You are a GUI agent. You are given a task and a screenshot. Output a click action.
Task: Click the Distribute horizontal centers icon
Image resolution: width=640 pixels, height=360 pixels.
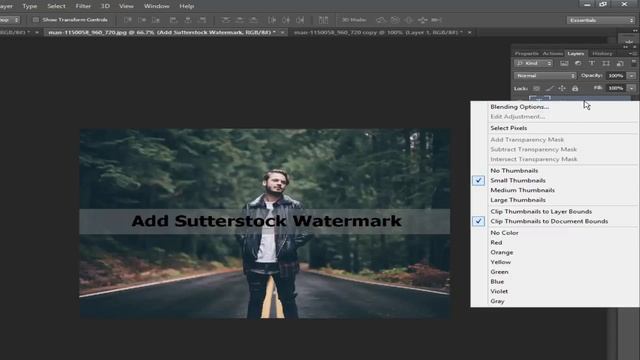[x=286, y=20]
